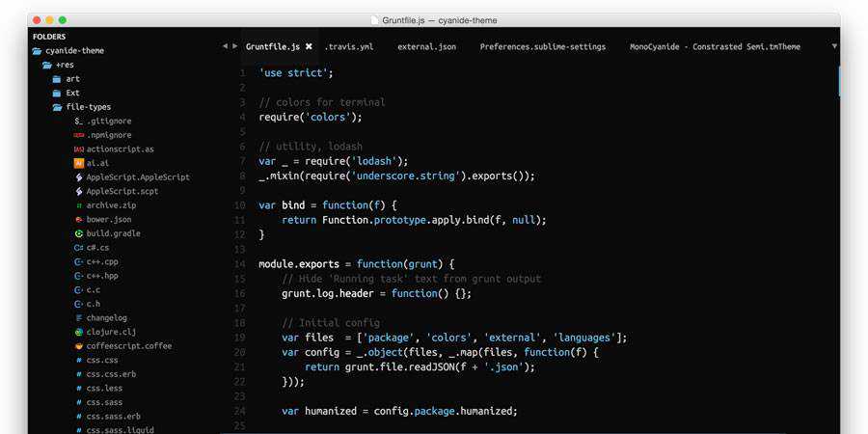Open AppleScript.scpt in the sidebar
Image resolution: width=868 pixels, height=434 pixels.
click(x=122, y=191)
